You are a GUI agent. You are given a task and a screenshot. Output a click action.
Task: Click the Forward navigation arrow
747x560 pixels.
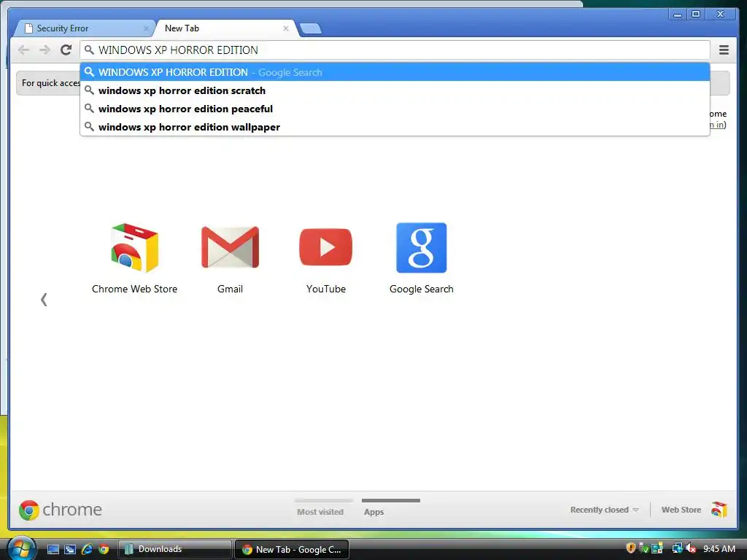tap(44, 50)
